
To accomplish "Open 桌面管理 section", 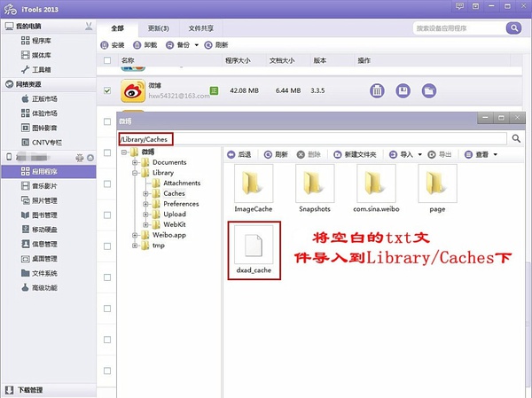I will (x=39, y=259).
